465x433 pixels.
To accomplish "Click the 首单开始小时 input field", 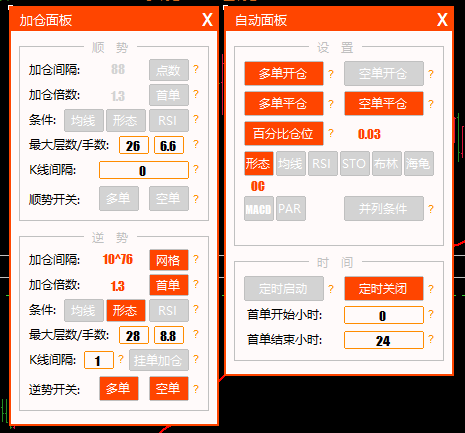I will (x=384, y=315).
